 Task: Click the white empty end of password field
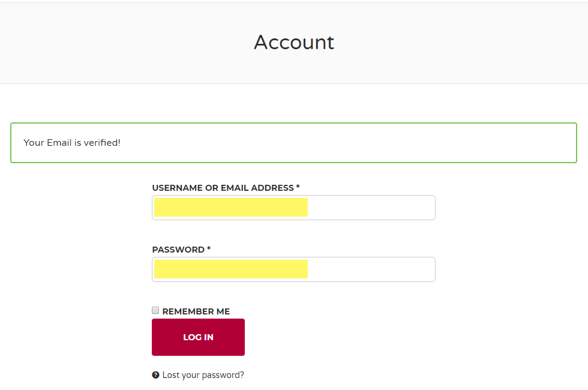[x=371, y=269]
